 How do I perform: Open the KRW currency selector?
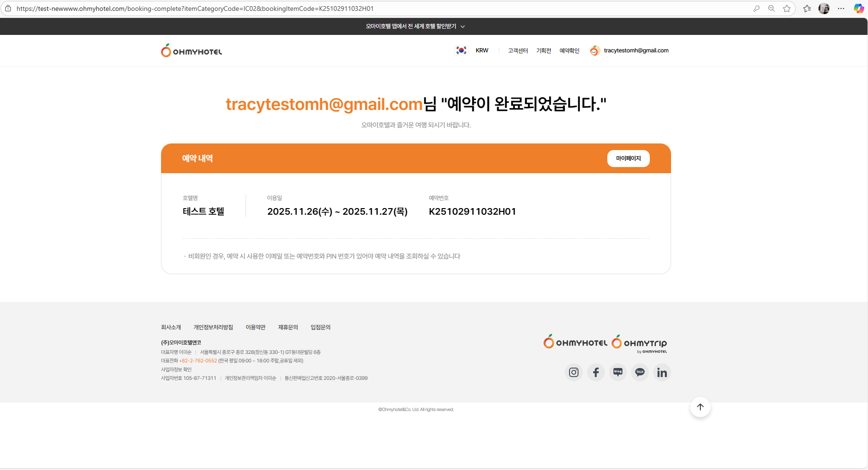point(482,50)
